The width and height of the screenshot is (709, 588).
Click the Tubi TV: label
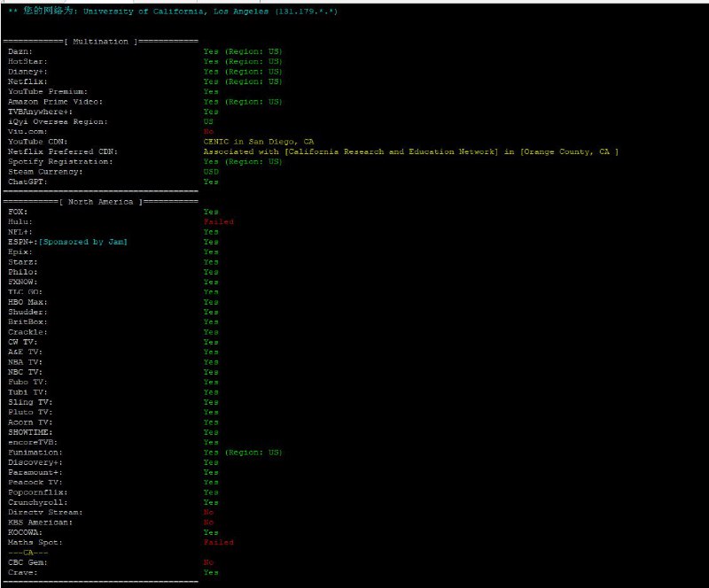coord(27,391)
